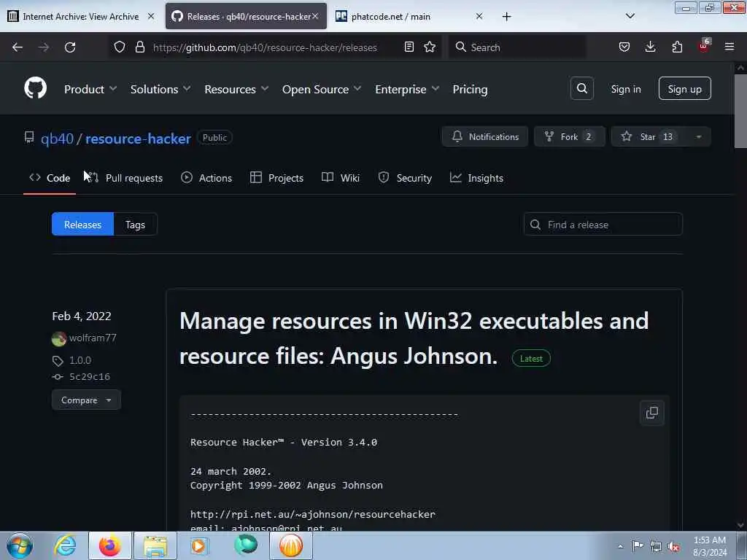Expand Open Source menu
Viewport: 747px width, 560px height.
(322, 89)
